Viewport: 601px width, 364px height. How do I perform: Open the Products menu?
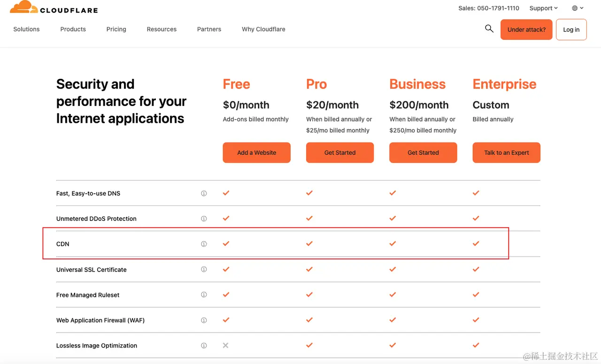click(73, 29)
